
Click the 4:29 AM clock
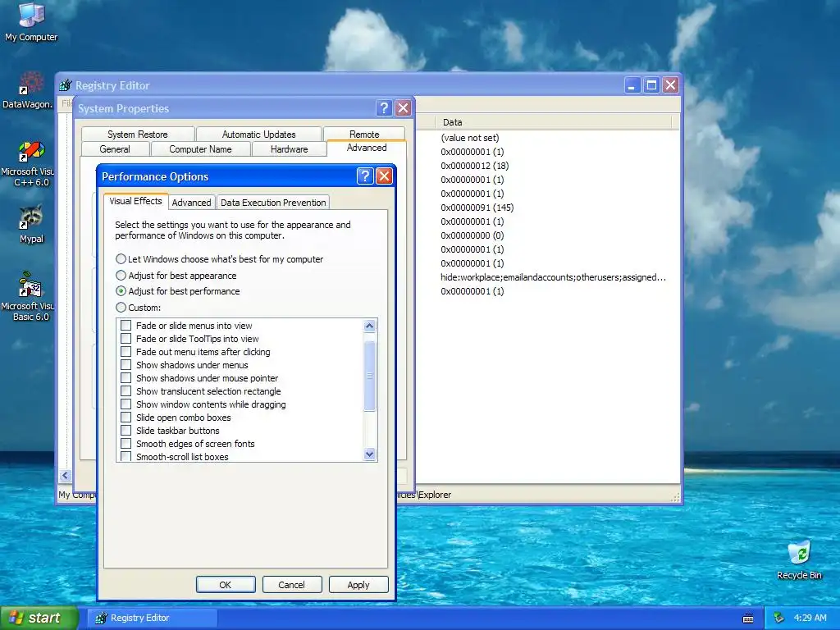[x=810, y=619]
